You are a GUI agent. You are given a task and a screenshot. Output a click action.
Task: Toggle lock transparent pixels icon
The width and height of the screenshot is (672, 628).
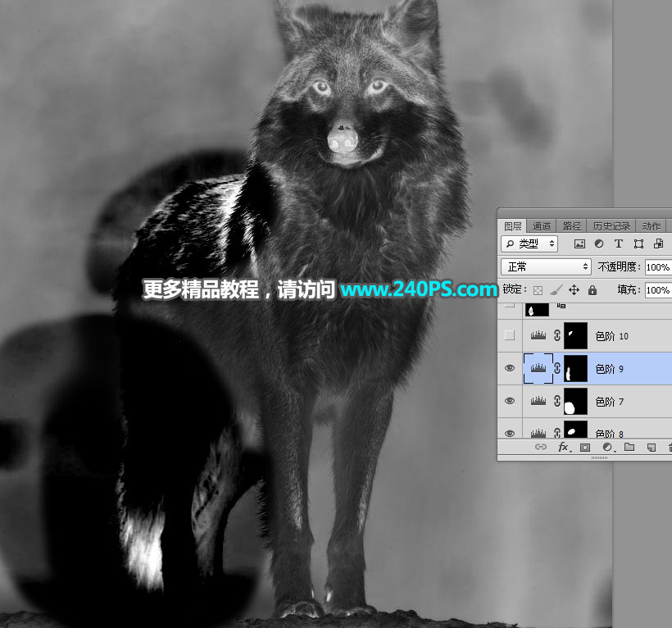538,290
